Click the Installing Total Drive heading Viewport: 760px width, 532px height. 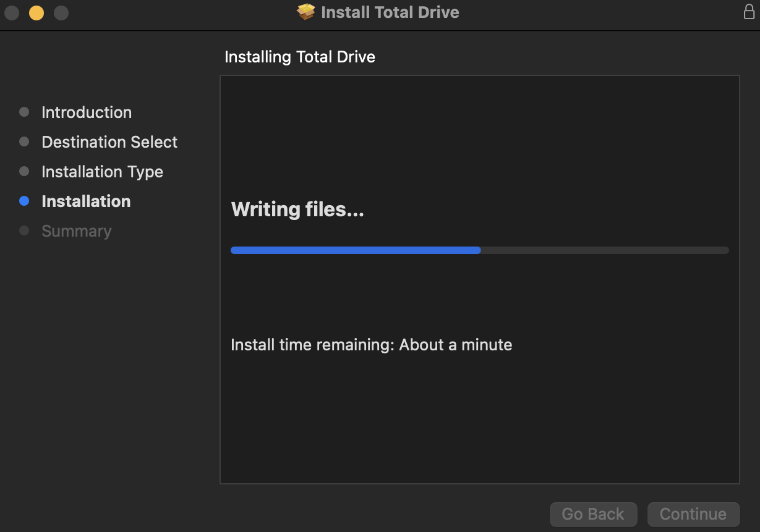pos(300,57)
